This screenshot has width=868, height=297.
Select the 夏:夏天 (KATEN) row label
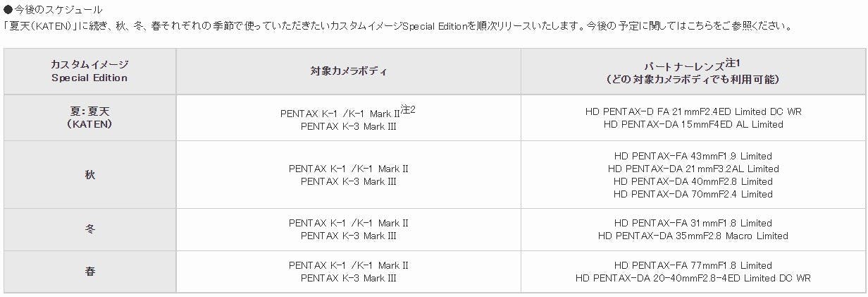click(x=89, y=118)
